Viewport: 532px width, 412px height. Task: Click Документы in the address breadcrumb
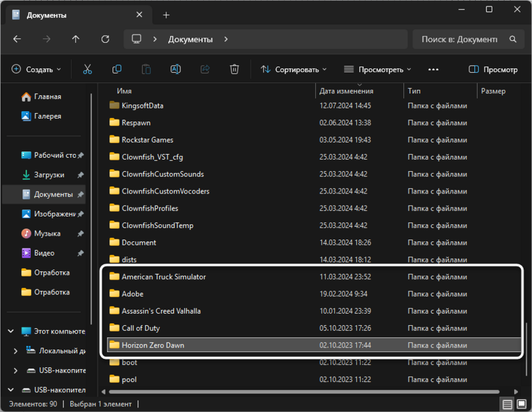[191, 40]
